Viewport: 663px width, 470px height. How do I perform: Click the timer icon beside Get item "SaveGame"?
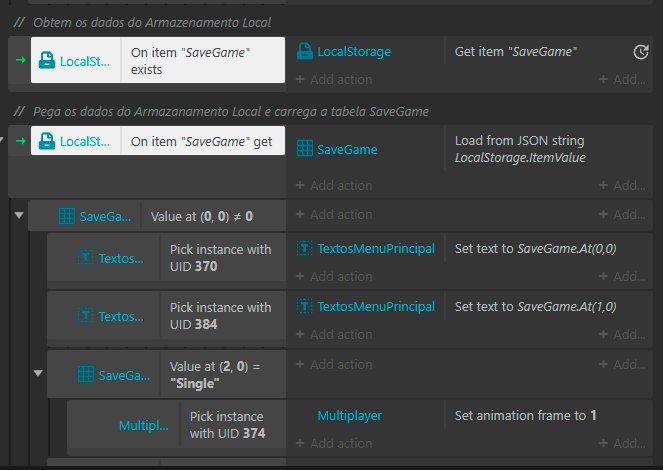(641, 52)
